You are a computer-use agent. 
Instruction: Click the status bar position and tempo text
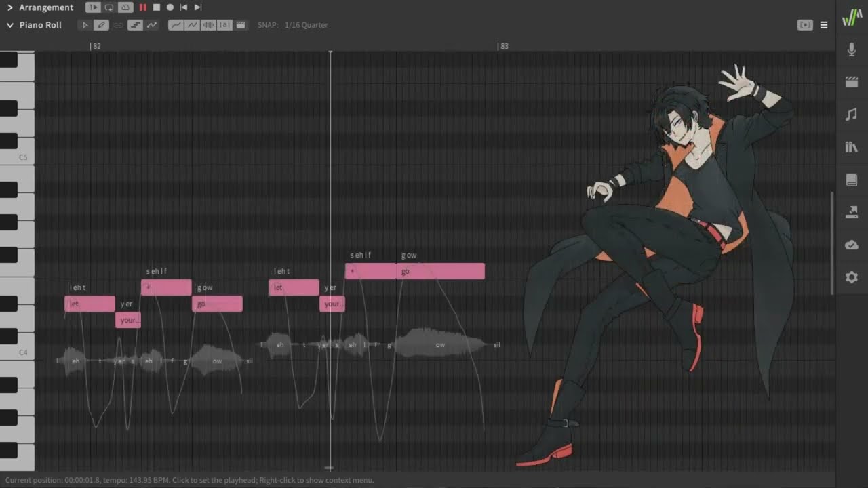(x=189, y=480)
